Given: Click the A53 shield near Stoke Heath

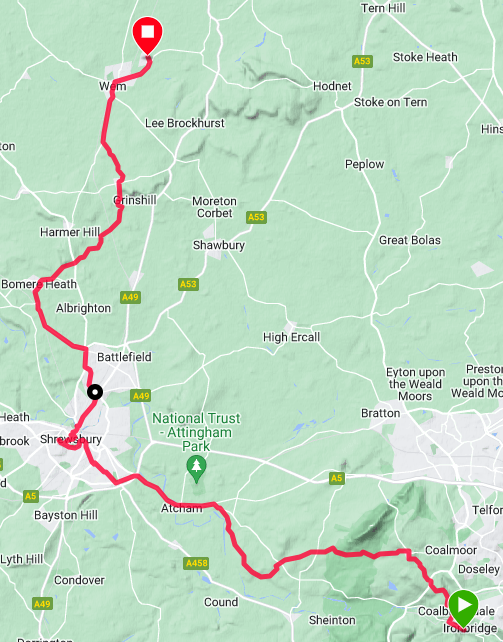Looking at the screenshot, I should tap(362, 61).
